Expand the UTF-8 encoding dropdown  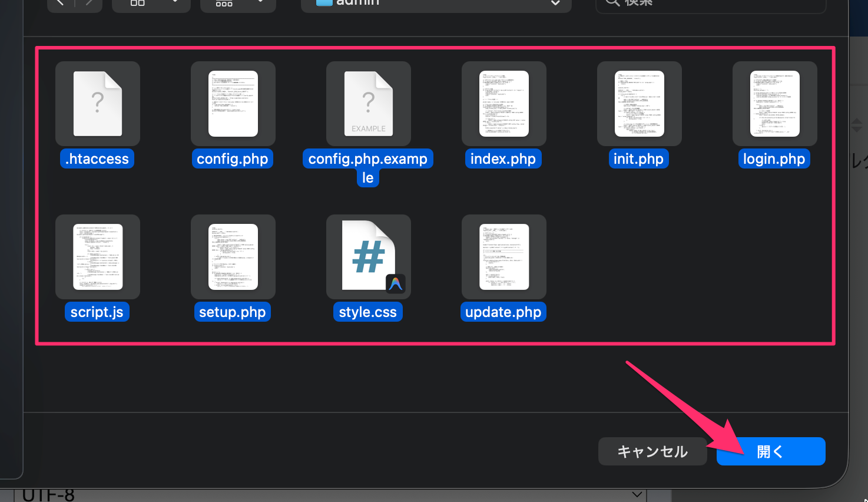pyautogui.click(x=637, y=494)
